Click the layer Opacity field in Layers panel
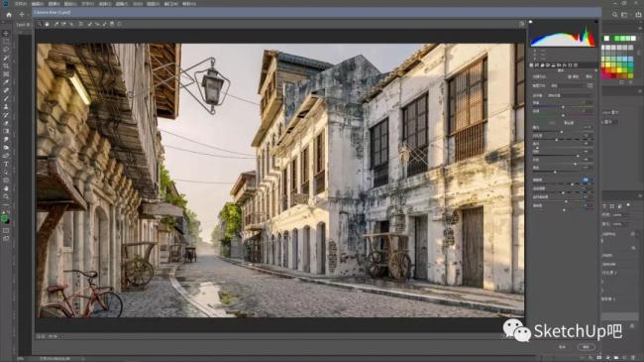The height and width of the screenshot is (362, 644). pyautogui.click(x=618, y=215)
